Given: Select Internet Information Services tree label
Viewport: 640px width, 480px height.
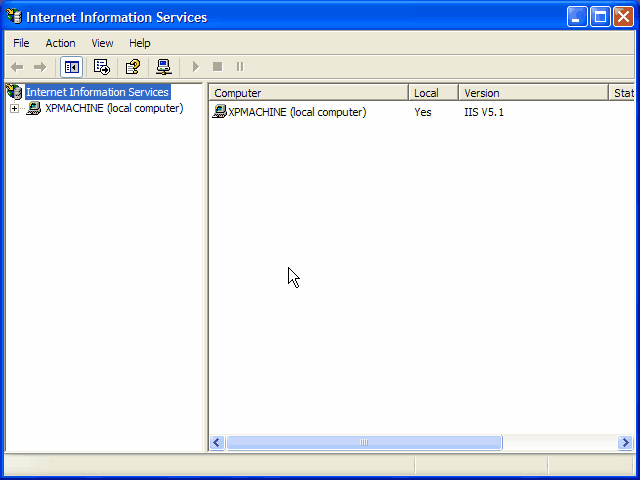Looking at the screenshot, I should (x=98, y=92).
